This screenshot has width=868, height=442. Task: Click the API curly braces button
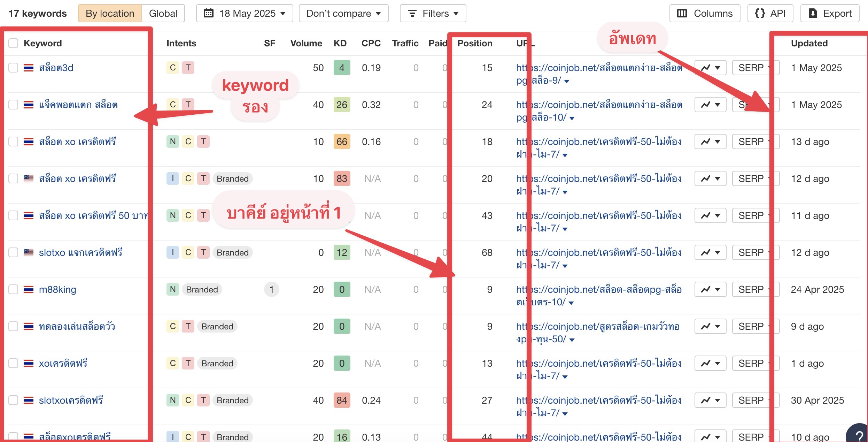coord(770,13)
